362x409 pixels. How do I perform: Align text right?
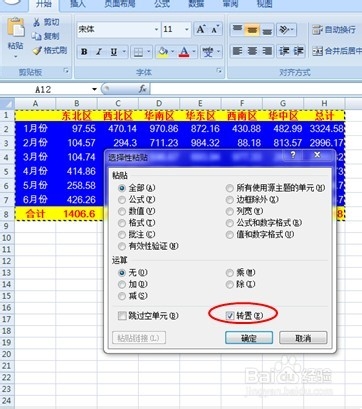[267, 51]
